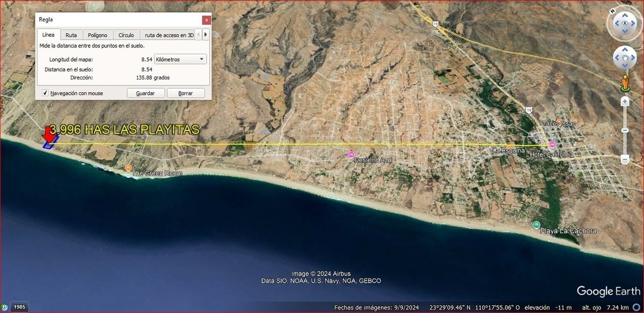Click the La Esquina label
The width and height of the screenshot is (644, 313).
[508, 151]
